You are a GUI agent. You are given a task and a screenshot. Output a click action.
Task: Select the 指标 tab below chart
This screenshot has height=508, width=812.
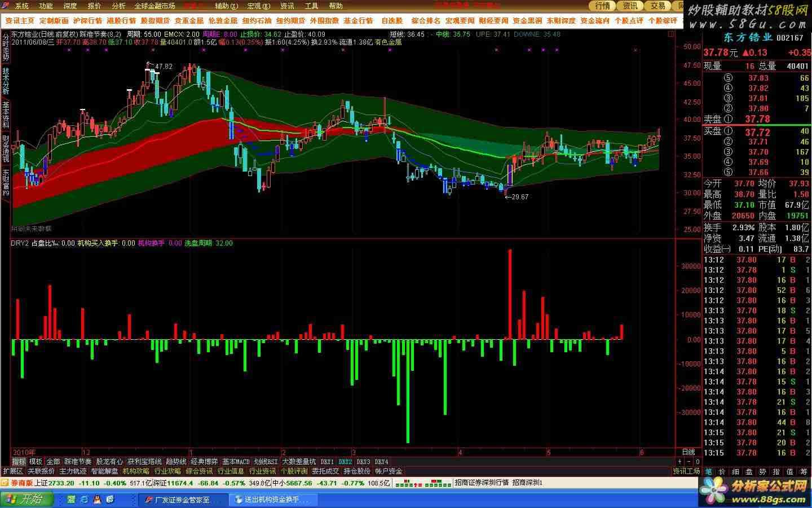coord(19,462)
